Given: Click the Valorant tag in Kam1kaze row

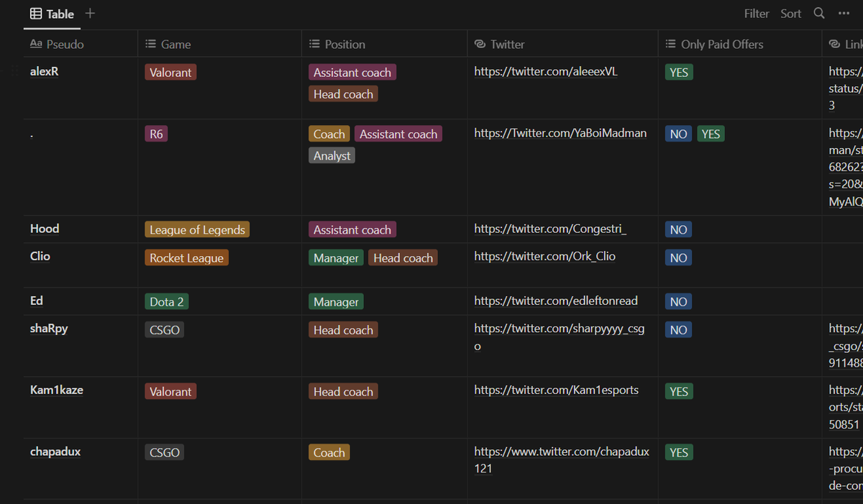Looking at the screenshot, I should click(x=170, y=391).
